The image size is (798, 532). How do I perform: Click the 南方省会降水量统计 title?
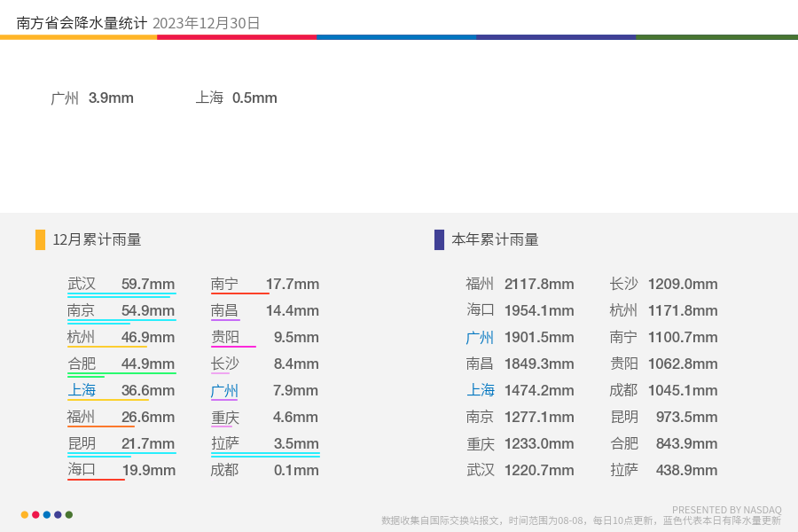coord(82,23)
